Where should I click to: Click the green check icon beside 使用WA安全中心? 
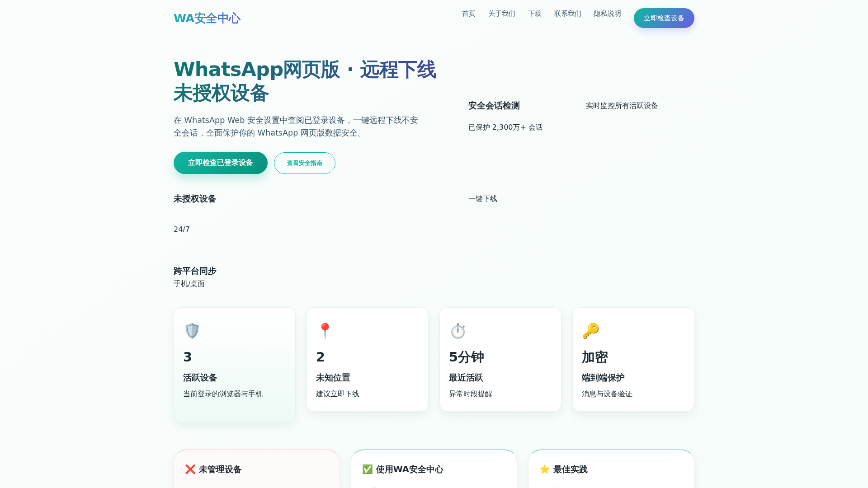click(368, 469)
